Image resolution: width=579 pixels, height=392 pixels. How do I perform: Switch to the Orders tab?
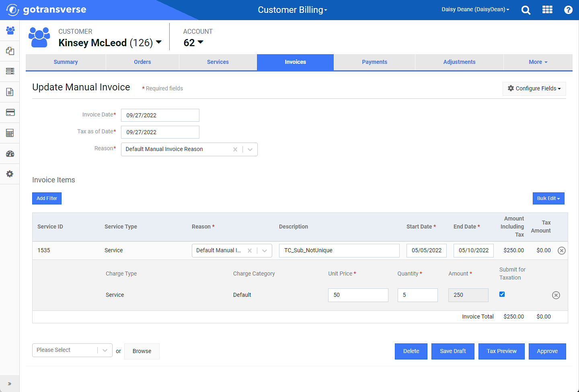point(142,62)
